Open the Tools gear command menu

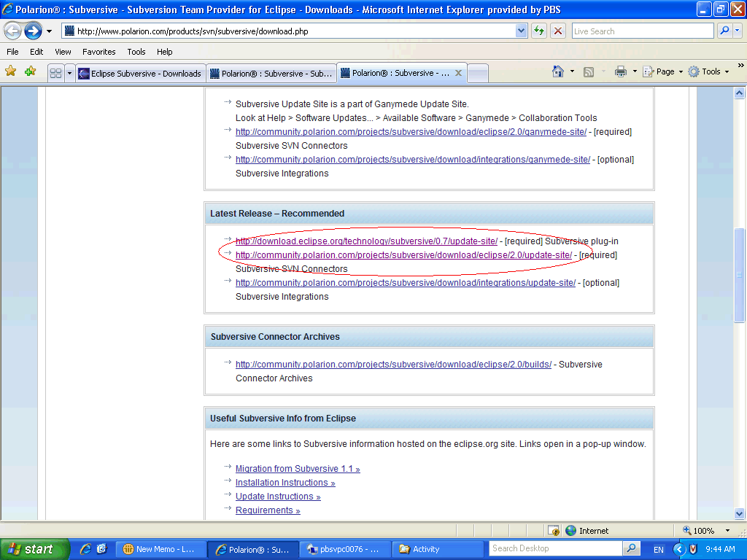pos(709,72)
